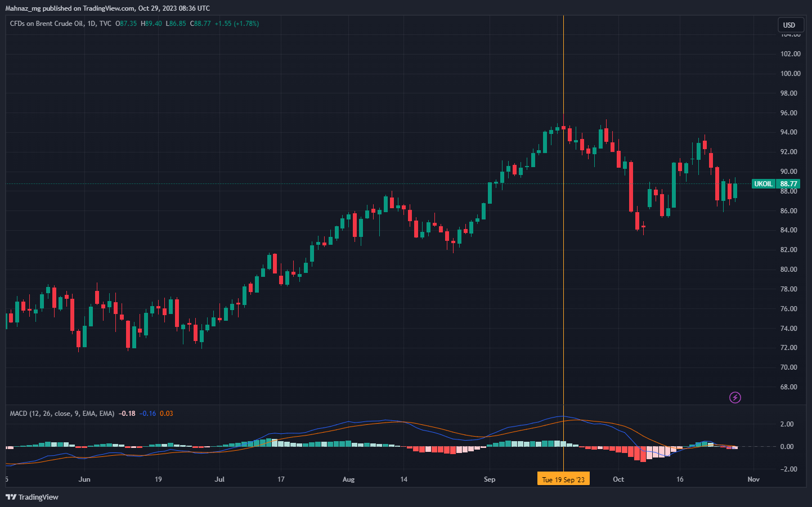Click the Oct label on time axis
This screenshot has width=812, height=507.
click(618, 479)
